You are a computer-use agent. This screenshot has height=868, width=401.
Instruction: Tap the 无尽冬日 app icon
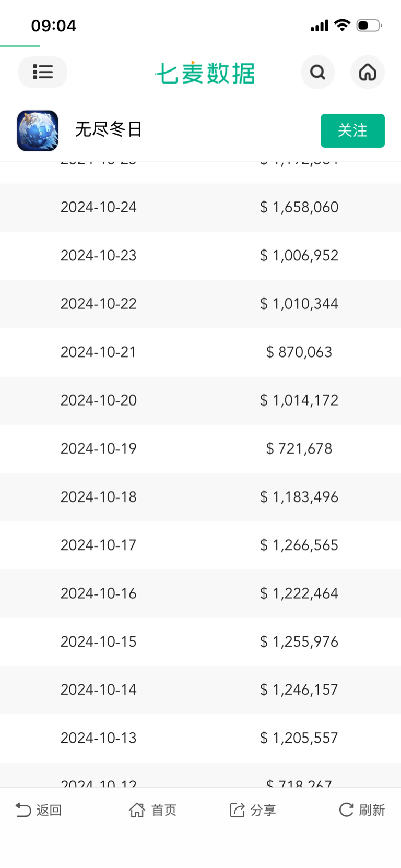[38, 130]
